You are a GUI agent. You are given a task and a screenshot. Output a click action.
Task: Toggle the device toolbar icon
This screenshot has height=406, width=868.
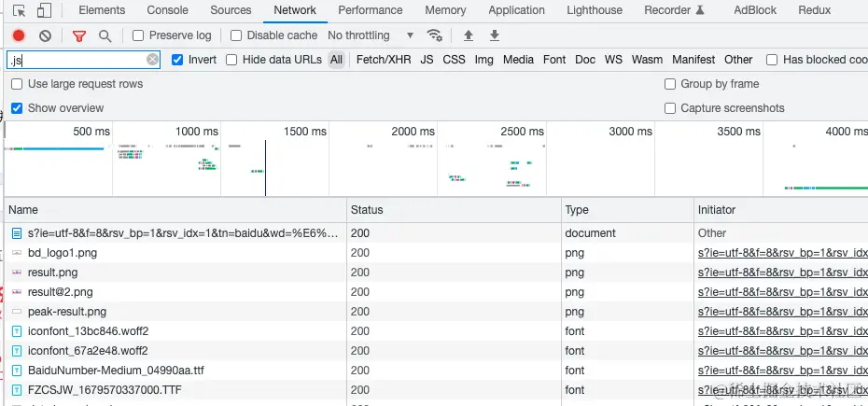click(x=44, y=10)
